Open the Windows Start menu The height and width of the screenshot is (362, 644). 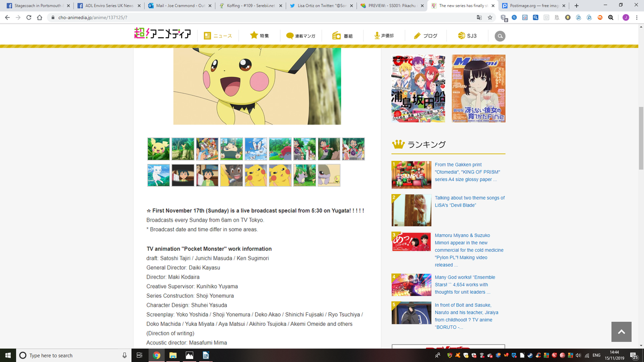(7, 355)
